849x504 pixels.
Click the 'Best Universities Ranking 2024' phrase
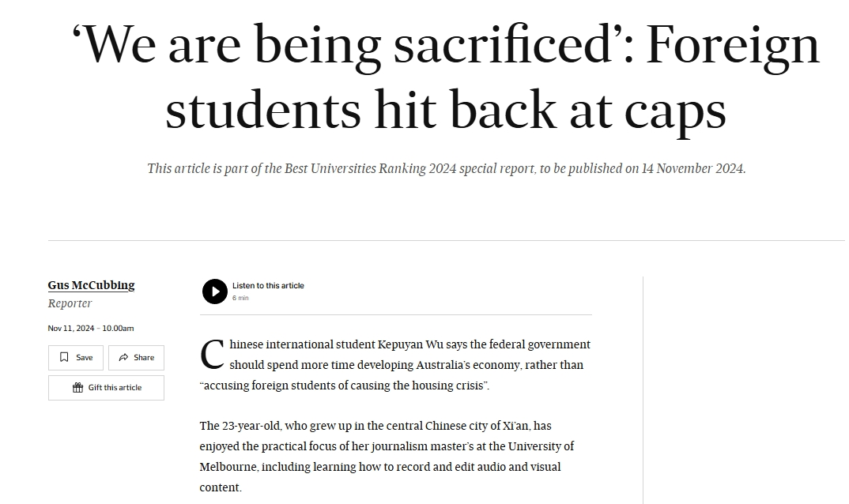coord(371,168)
